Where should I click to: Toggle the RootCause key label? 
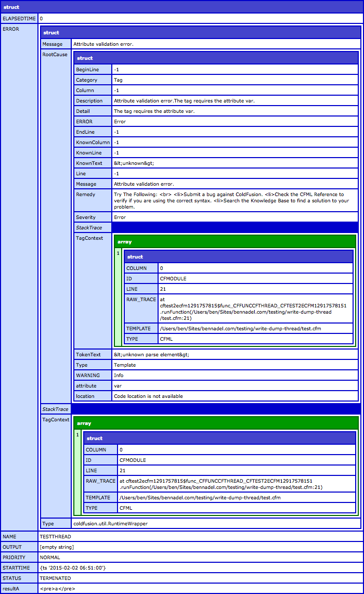pos(56,226)
